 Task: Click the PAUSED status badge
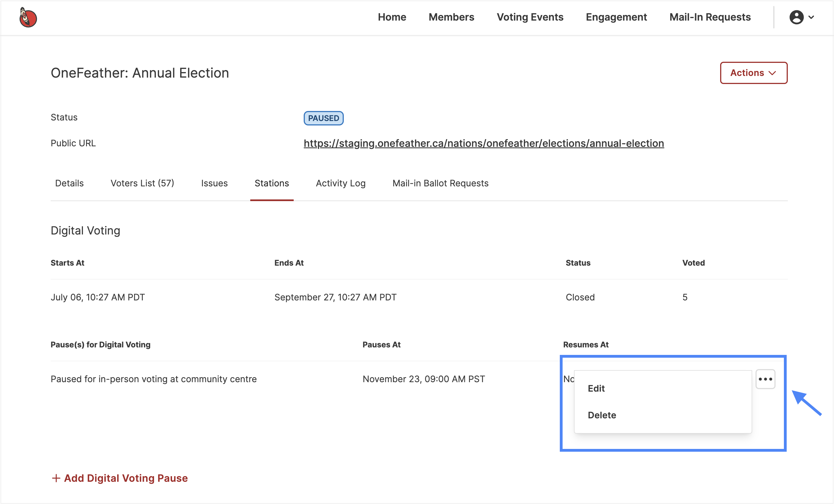(323, 118)
